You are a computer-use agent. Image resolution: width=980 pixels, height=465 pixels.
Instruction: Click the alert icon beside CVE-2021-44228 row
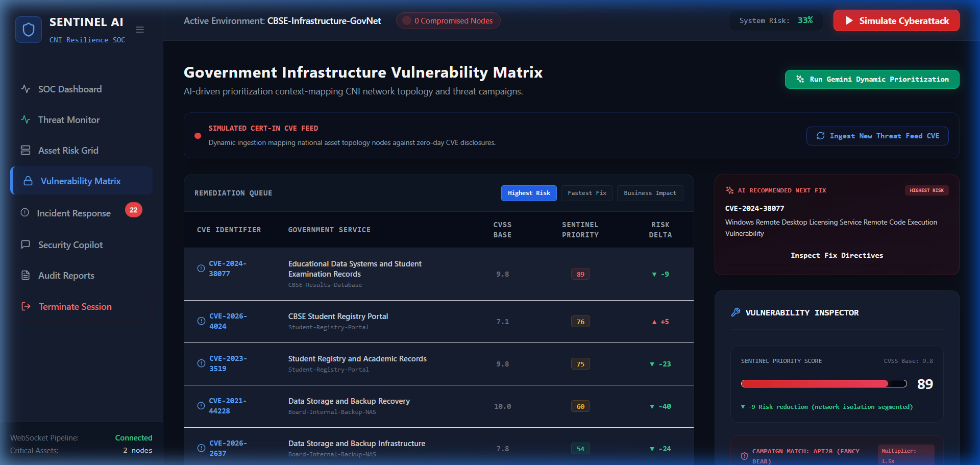201,406
